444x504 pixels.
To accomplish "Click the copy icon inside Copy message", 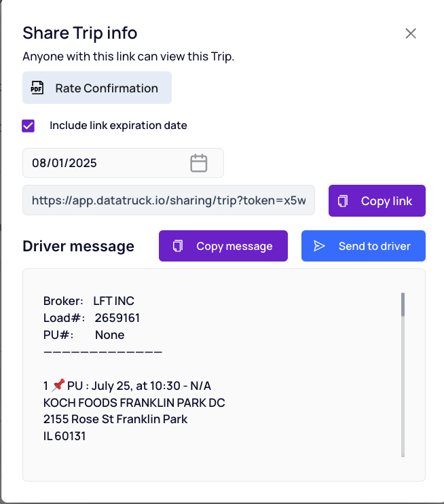I will pos(178,246).
